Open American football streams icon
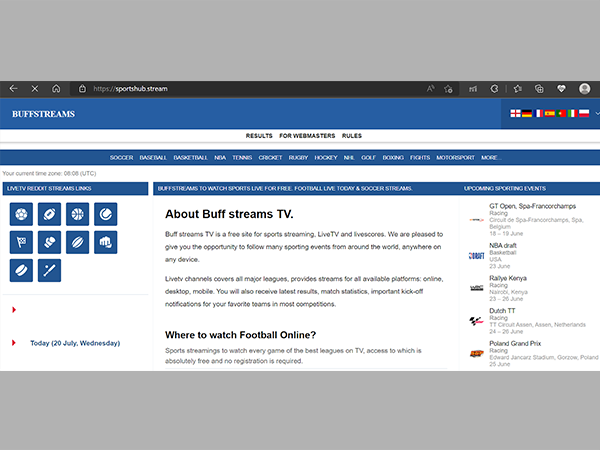The image size is (600, 450). point(49,214)
